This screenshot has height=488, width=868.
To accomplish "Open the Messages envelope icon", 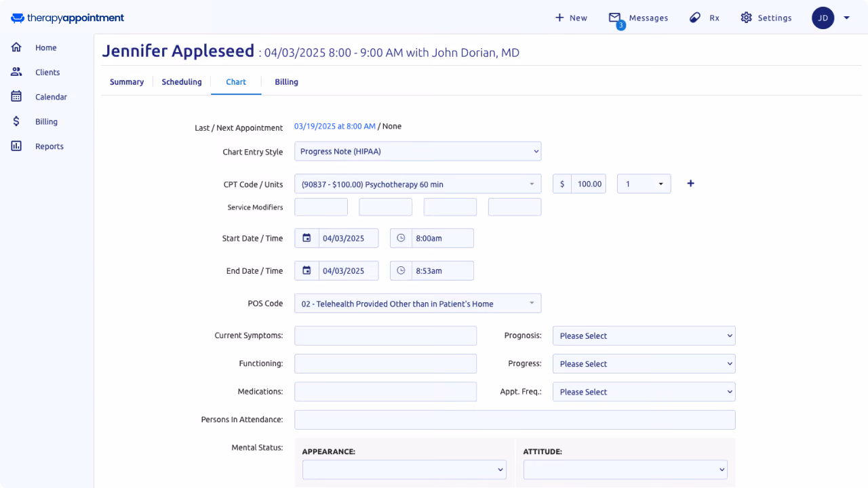I will coord(615,18).
